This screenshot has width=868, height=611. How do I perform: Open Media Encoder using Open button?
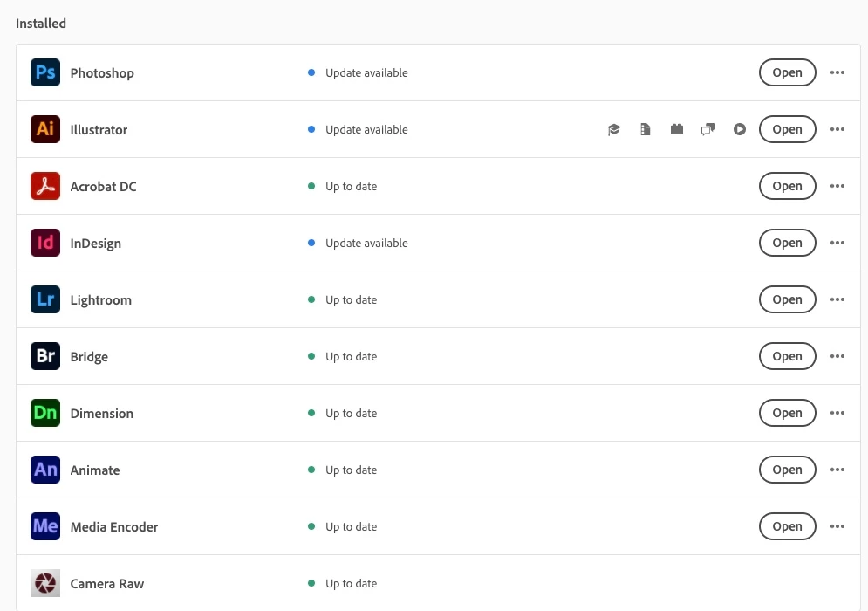coord(787,526)
